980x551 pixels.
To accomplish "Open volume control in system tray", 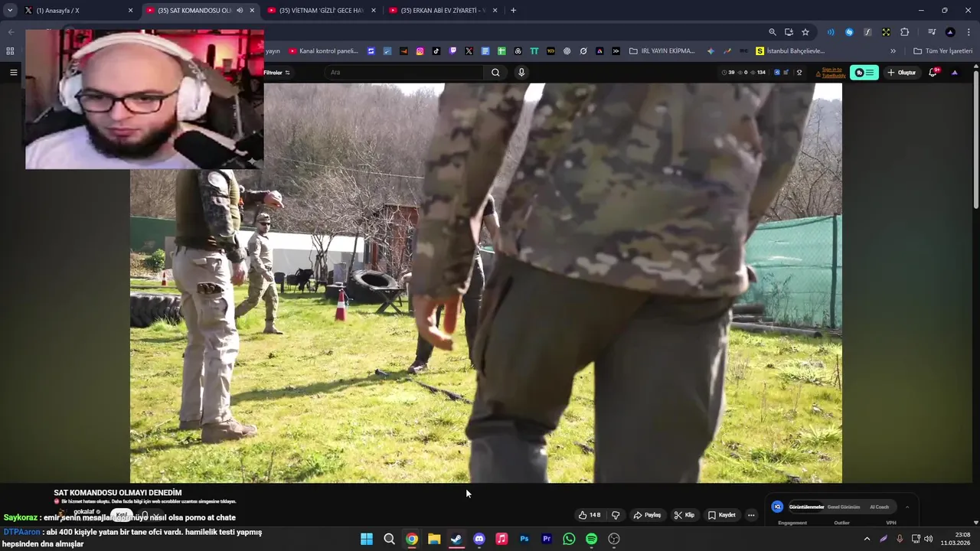I will pyautogui.click(x=929, y=539).
